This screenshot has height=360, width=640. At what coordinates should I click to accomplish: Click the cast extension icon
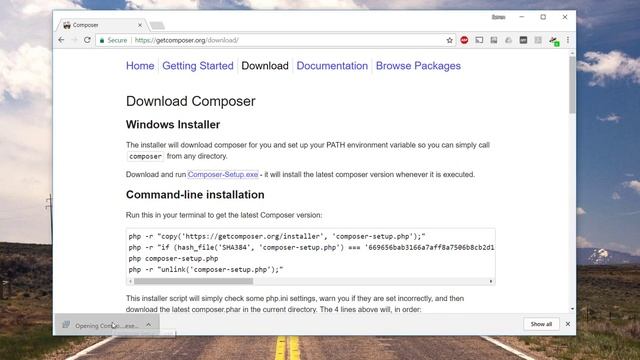pyautogui.click(x=479, y=40)
